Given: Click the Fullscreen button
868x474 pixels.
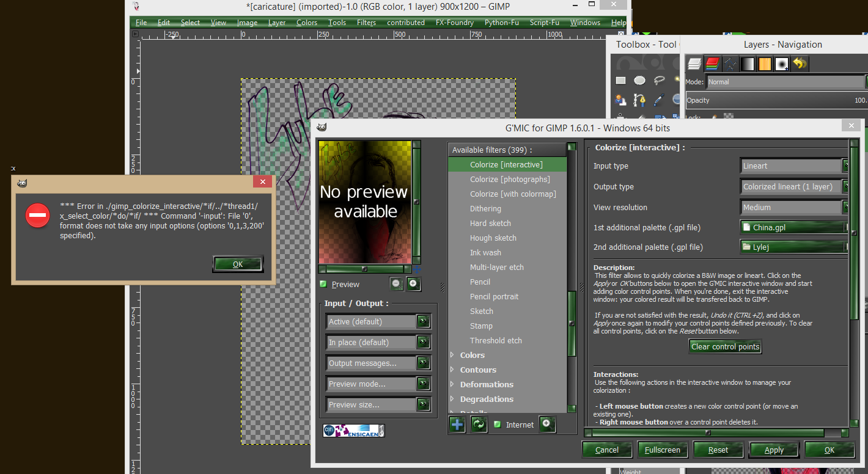Looking at the screenshot, I should pos(663,450).
